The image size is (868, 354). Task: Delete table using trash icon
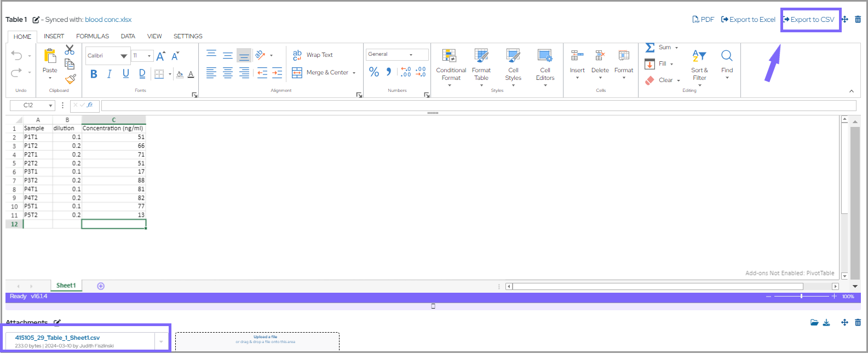(858, 20)
